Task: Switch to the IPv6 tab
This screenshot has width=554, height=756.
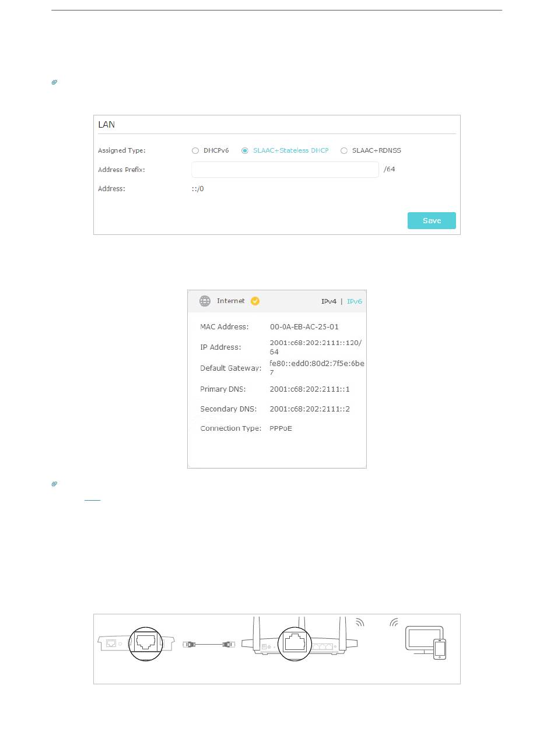Action: tap(355, 301)
